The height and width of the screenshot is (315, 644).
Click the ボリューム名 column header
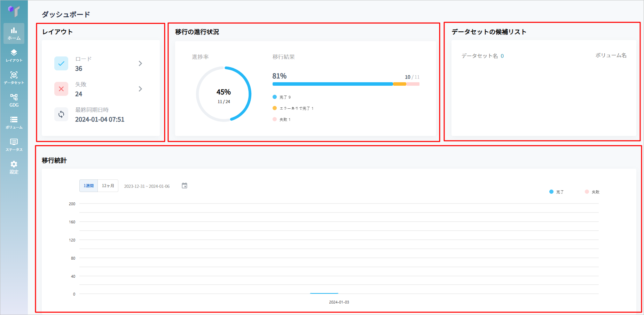pyautogui.click(x=611, y=55)
